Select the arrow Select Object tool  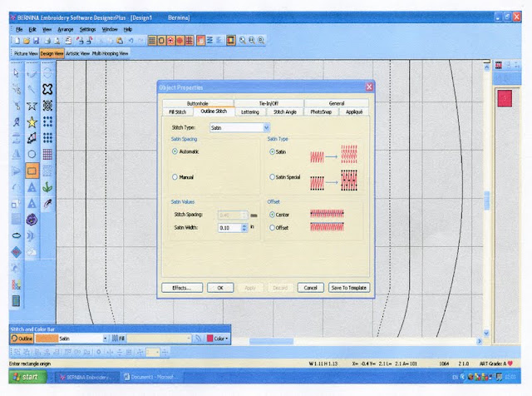16,73
